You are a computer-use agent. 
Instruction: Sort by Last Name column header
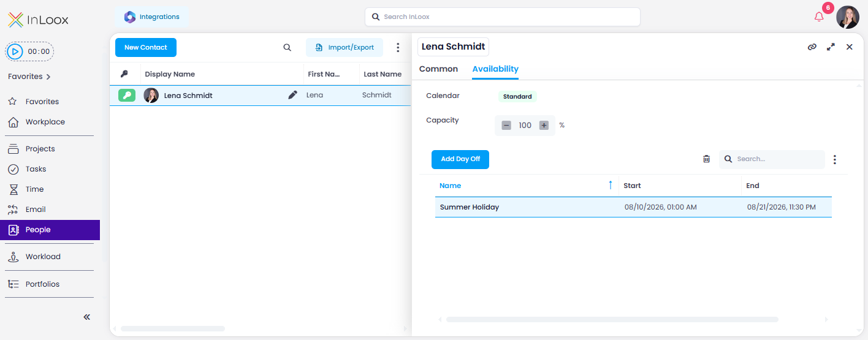pos(383,74)
